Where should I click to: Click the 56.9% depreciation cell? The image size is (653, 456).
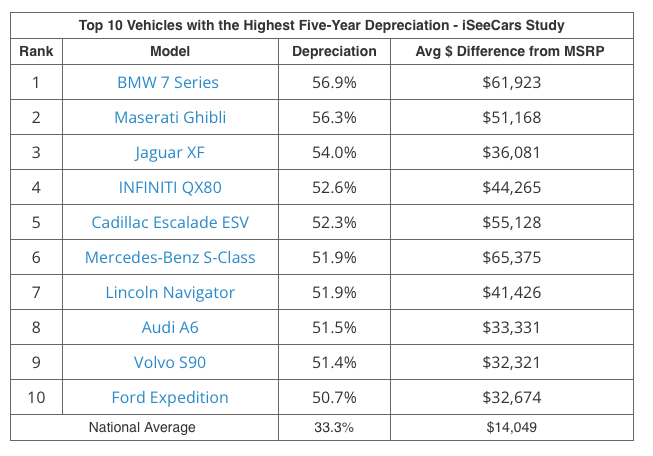coord(333,82)
